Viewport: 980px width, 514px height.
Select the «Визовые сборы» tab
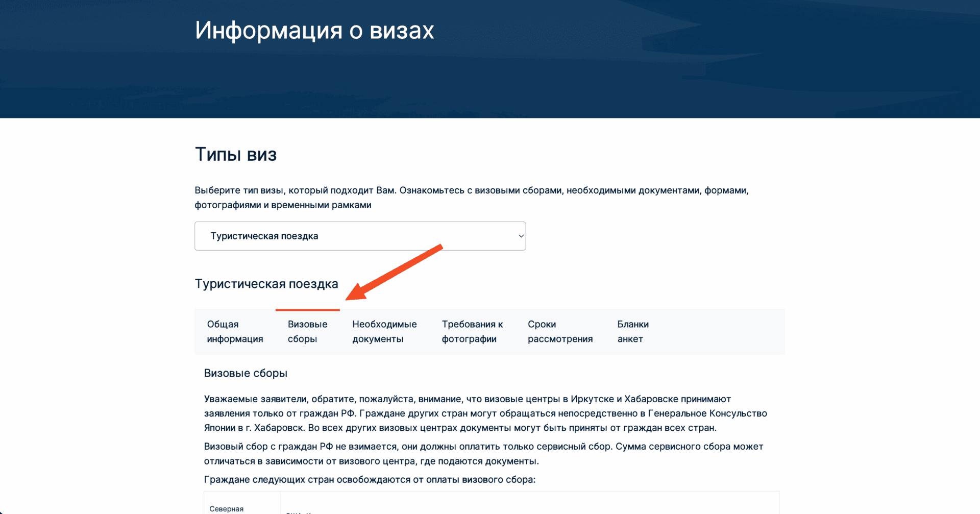[x=307, y=331]
